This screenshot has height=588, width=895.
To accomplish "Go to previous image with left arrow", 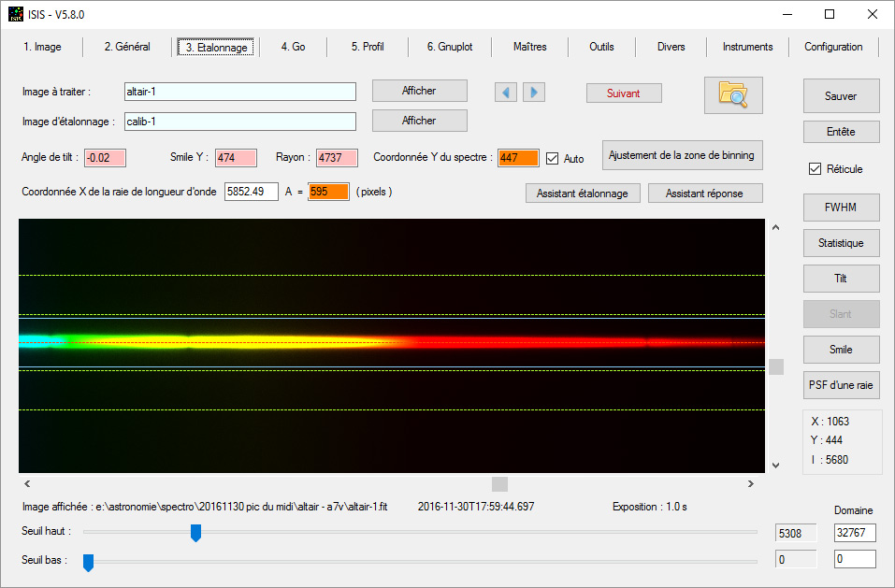I will (506, 93).
